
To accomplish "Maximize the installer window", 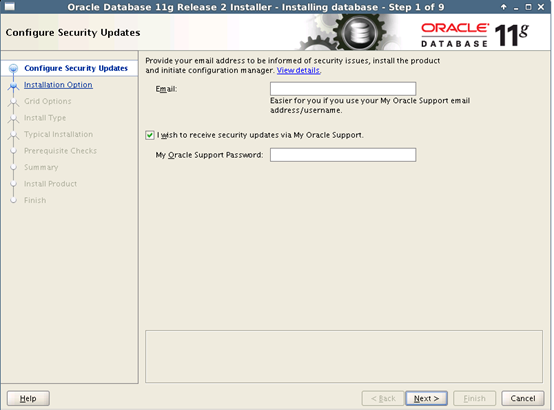I will pyautogui.click(x=528, y=7).
